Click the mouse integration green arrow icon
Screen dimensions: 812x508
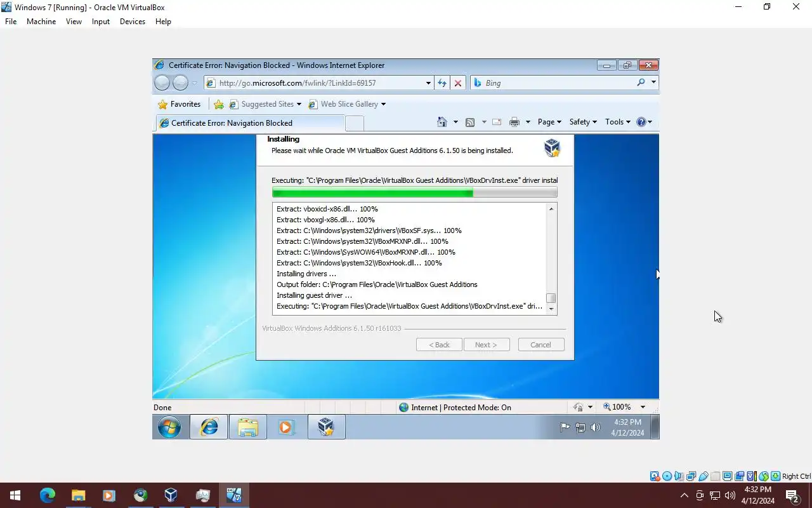pyautogui.click(x=763, y=476)
